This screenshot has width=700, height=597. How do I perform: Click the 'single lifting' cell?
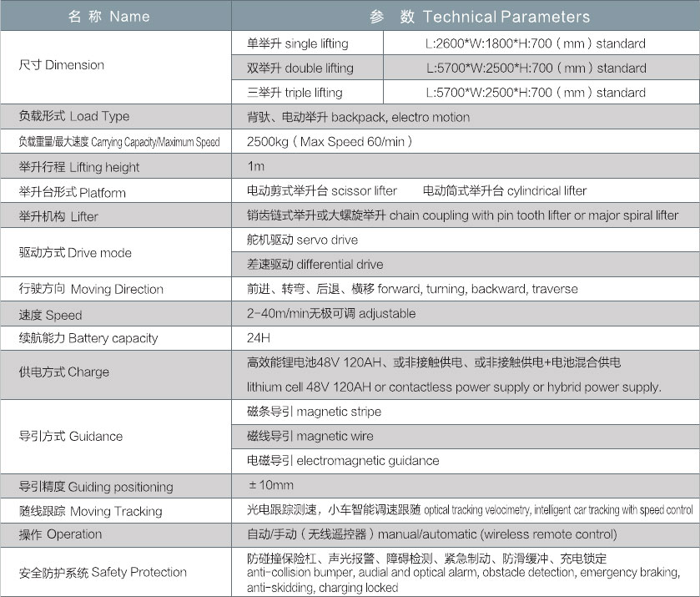click(x=298, y=43)
